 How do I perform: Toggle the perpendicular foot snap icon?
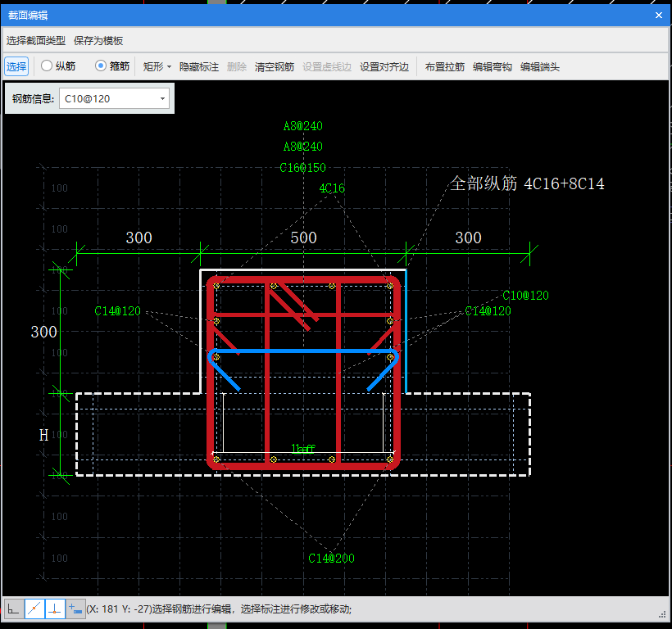[x=55, y=609]
